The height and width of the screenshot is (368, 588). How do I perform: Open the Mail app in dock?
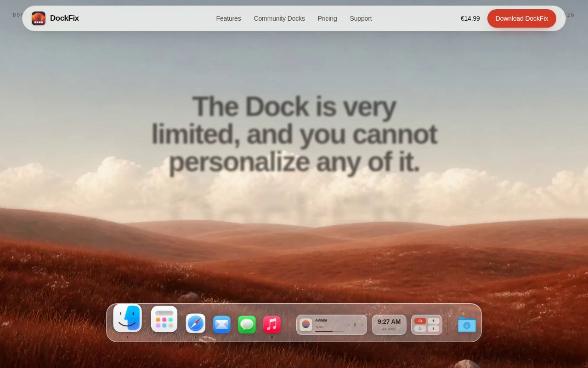pos(222,324)
